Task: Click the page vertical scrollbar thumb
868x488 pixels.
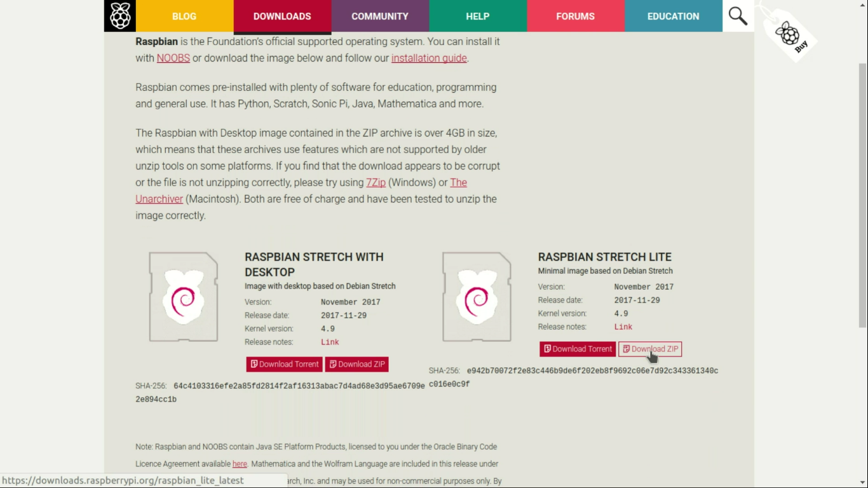Action: (x=862, y=196)
